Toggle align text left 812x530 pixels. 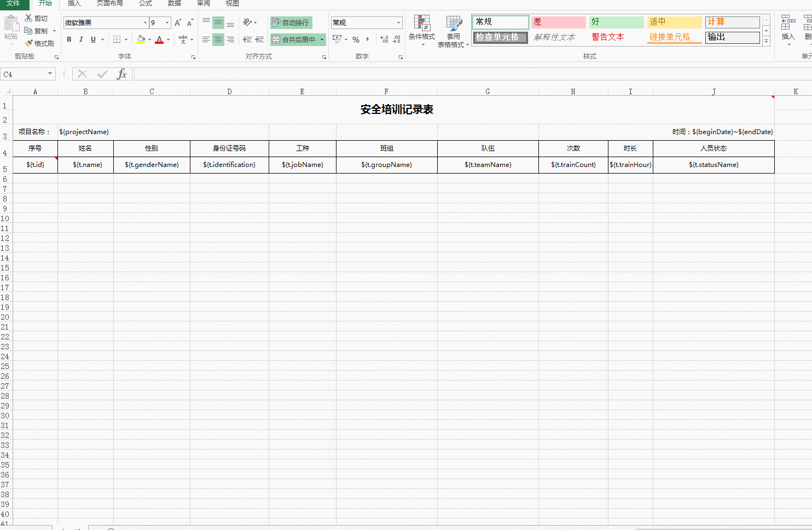pos(206,39)
